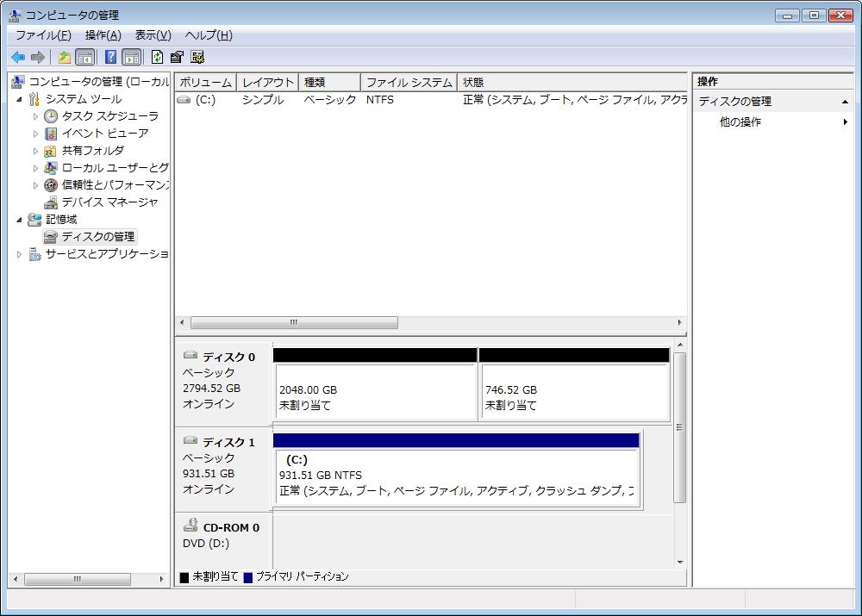Sort by the 種類 column header

(x=330, y=83)
